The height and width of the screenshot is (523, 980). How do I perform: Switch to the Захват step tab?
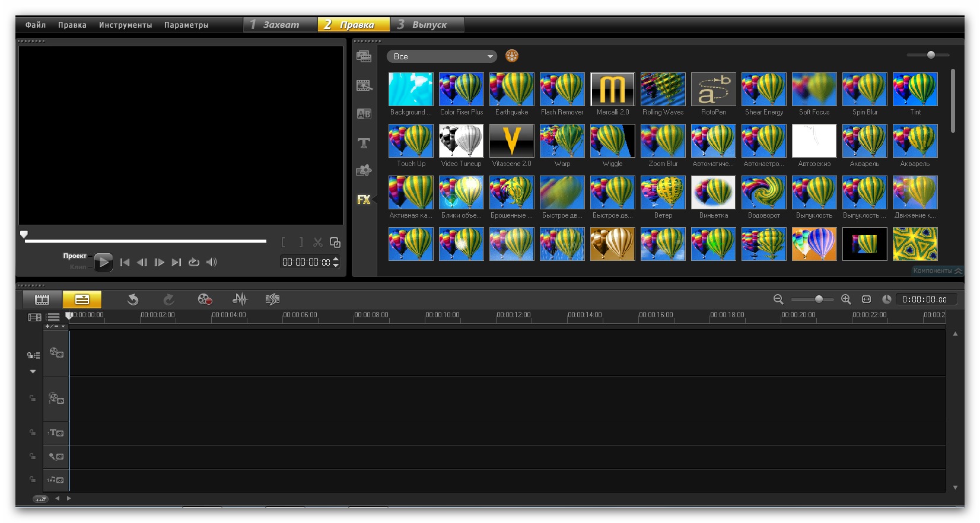(x=280, y=24)
